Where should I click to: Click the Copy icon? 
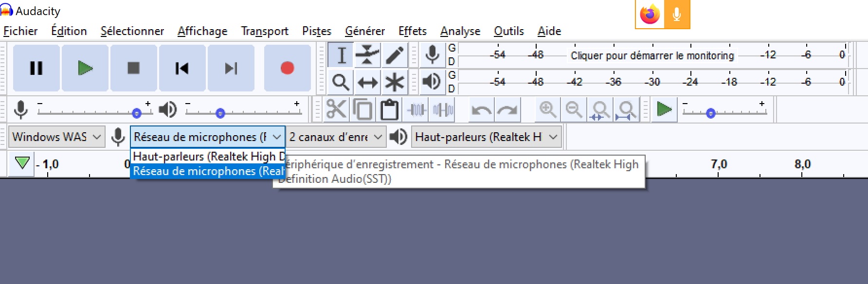[x=362, y=109]
